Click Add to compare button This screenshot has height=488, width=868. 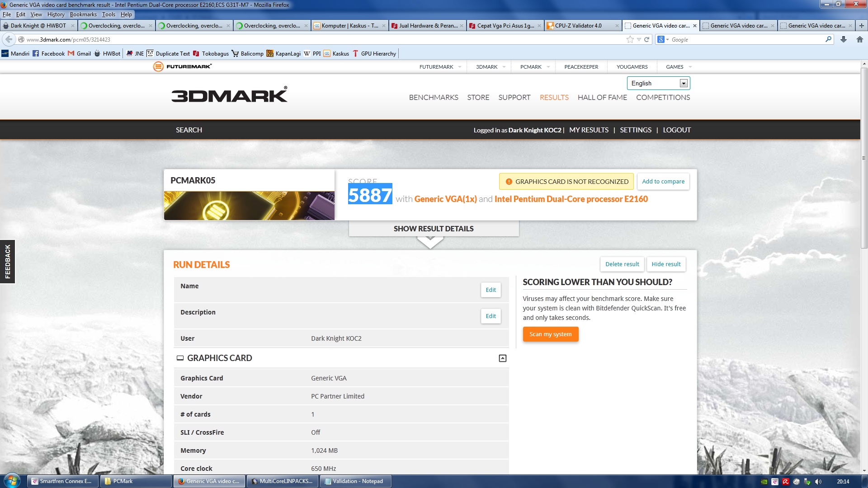coord(663,181)
